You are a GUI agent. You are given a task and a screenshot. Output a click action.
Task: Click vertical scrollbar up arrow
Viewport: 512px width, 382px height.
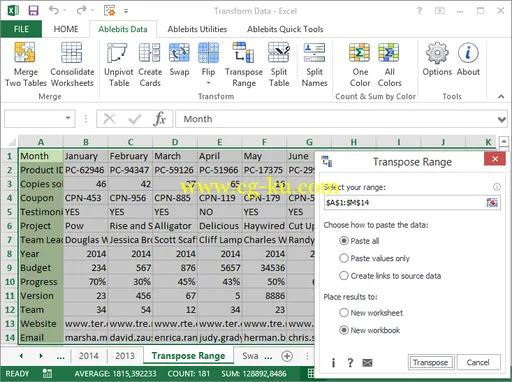(503, 142)
